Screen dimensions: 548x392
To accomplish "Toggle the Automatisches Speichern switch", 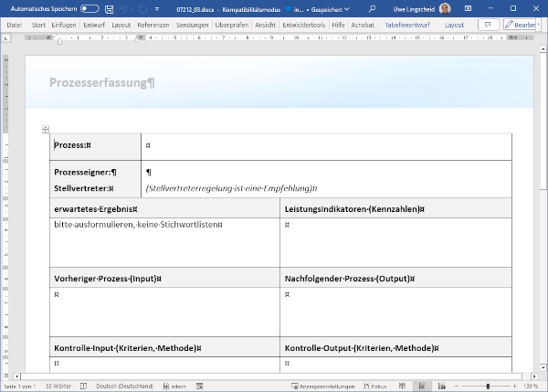I will coord(90,8).
